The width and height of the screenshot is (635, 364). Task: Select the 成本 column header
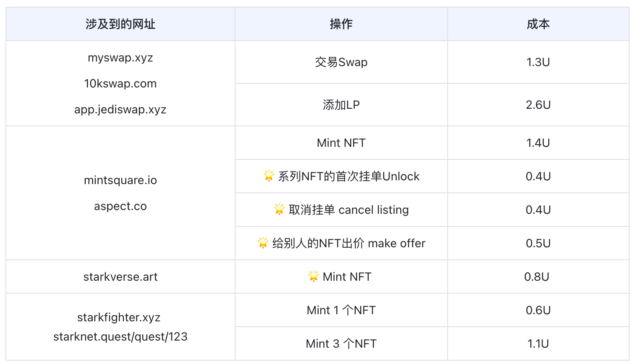(x=538, y=24)
